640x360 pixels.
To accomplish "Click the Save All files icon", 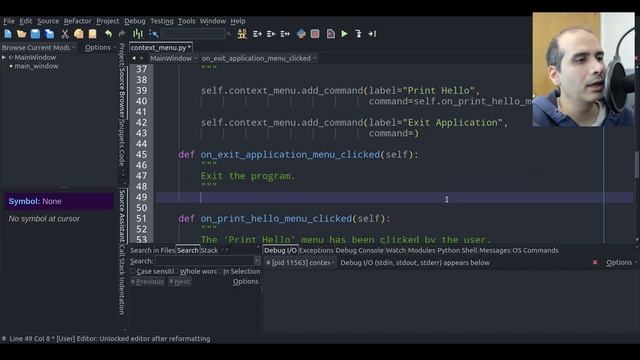I will click(49, 34).
